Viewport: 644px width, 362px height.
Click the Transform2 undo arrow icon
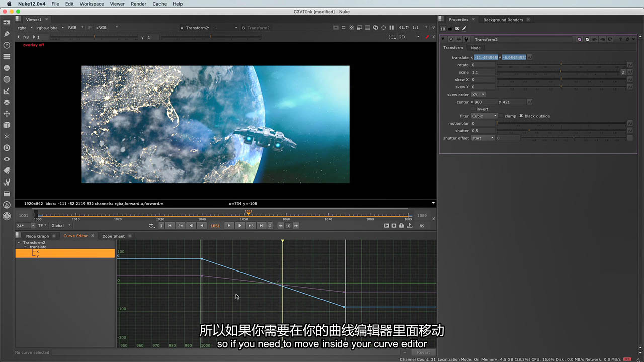[594, 39]
